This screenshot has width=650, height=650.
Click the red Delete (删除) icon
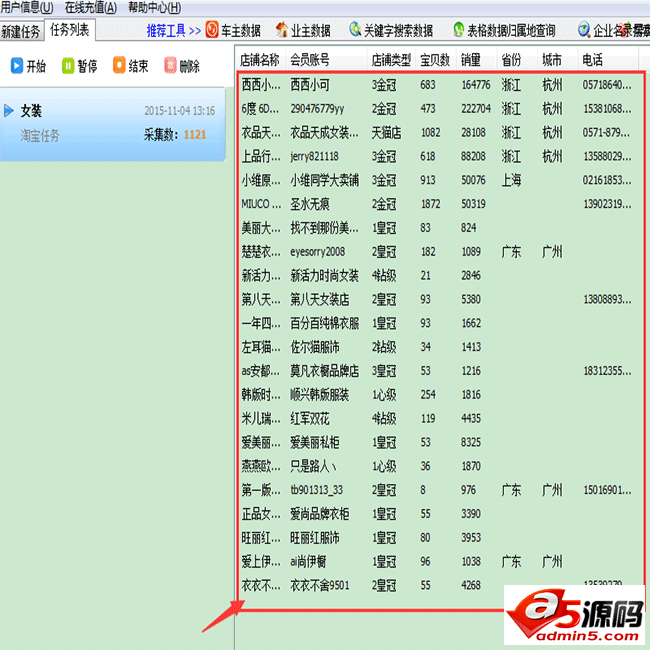click(x=170, y=65)
